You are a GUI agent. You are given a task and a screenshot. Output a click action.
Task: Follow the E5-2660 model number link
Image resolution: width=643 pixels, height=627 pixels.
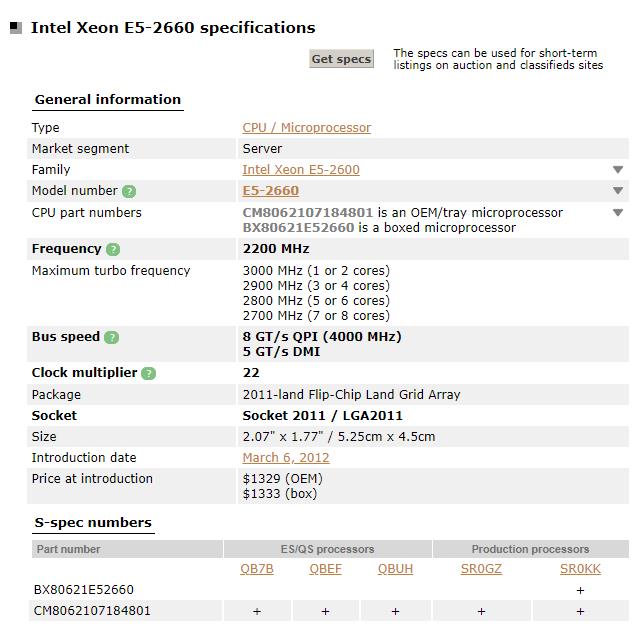click(270, 191)
